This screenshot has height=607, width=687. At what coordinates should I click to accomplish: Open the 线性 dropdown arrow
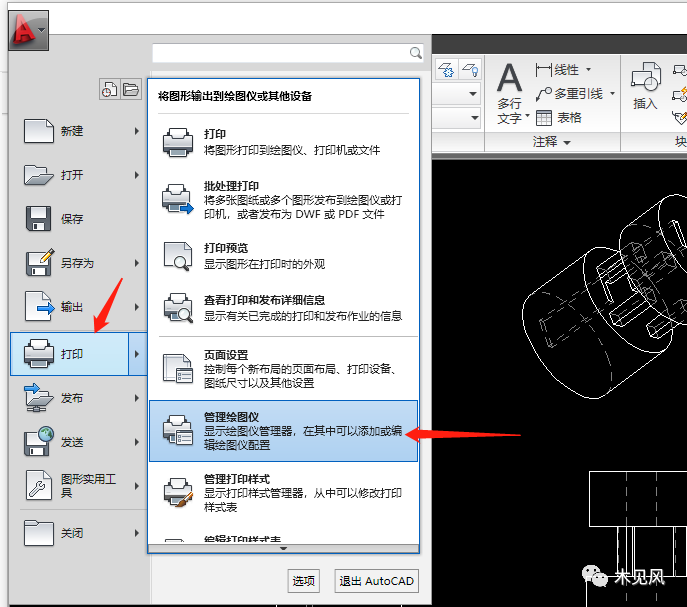point(588,69)
